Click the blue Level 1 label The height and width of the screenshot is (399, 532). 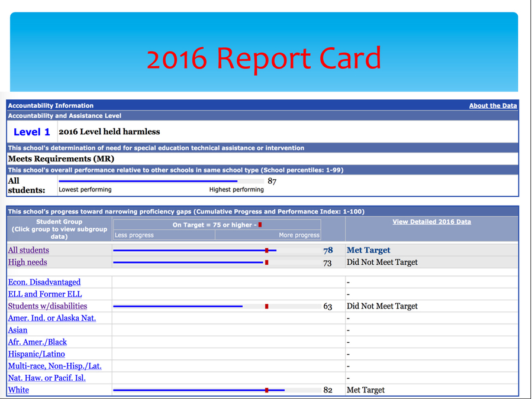[32, 132]
